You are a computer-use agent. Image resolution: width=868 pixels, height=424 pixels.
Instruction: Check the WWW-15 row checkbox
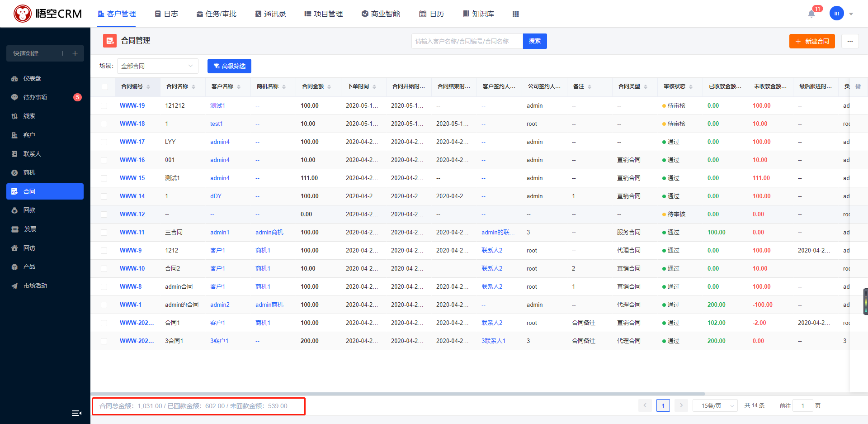[x=104, y=178]
